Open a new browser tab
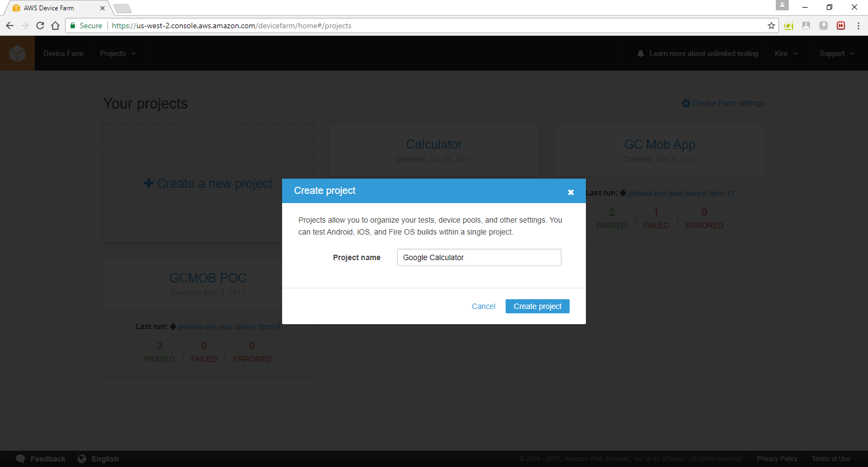 point(123,8)
